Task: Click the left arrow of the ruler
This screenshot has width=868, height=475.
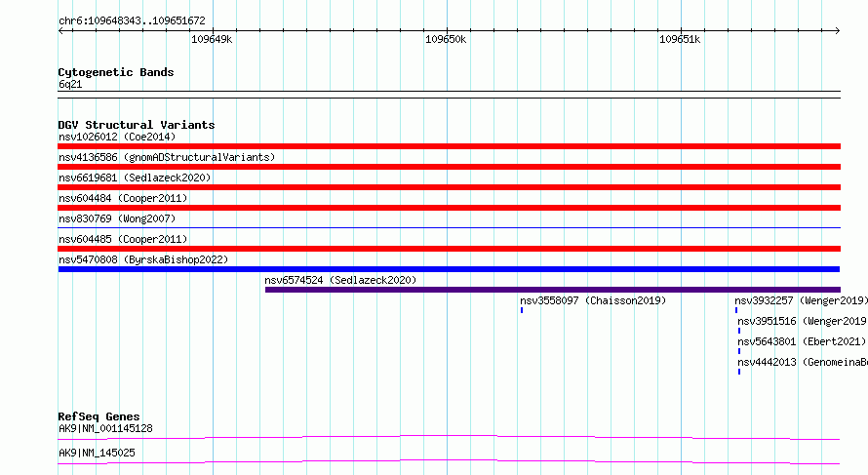Action: coord(60,31)
